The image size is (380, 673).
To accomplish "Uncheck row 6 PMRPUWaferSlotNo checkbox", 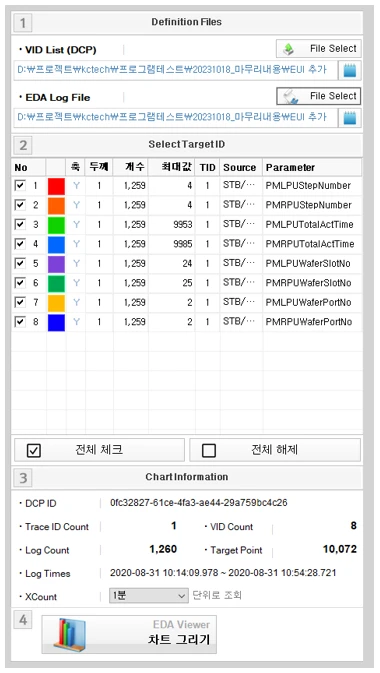I will (x=20, y=282).
